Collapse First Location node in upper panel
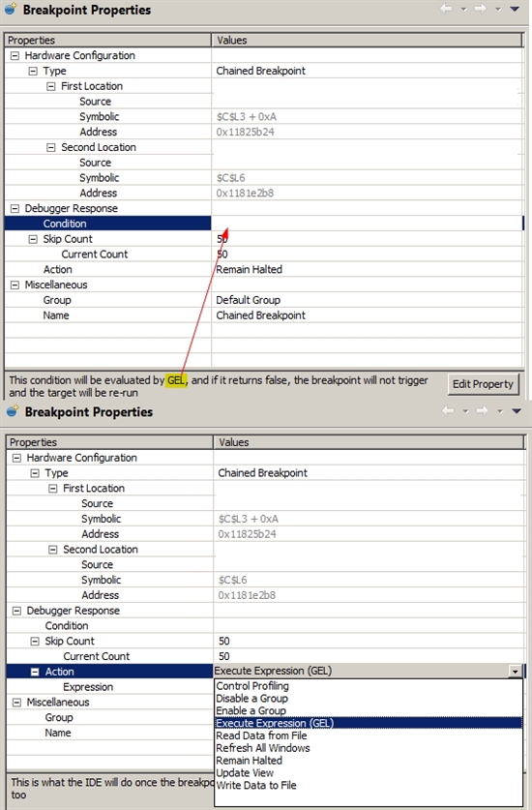532x810 pixels. coord(50,86)
